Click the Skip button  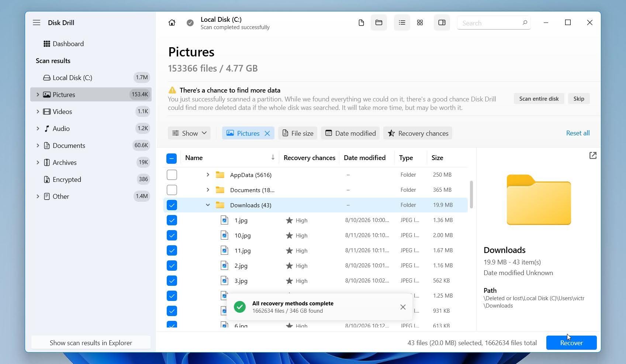click(579, 98)
